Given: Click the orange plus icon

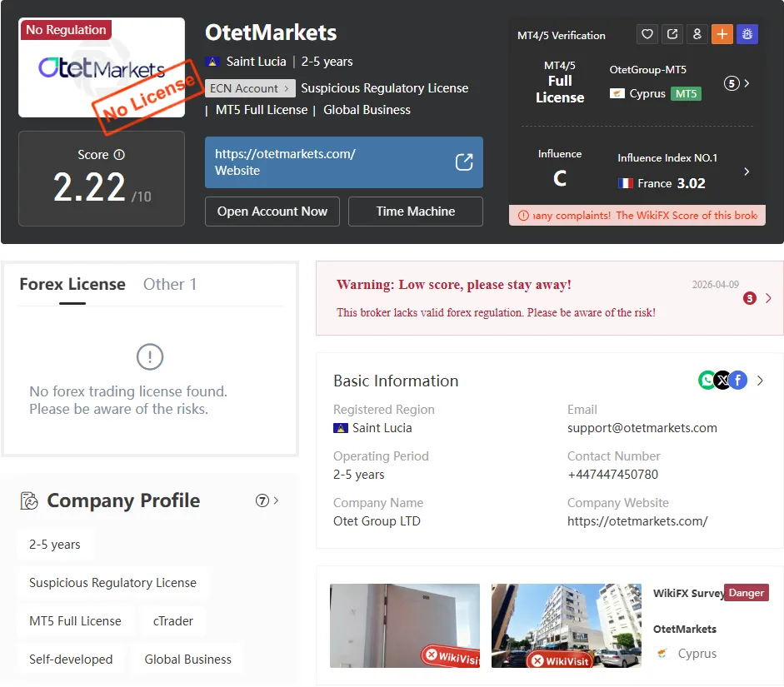Looking at the screenshot, I should pos(722,34).
